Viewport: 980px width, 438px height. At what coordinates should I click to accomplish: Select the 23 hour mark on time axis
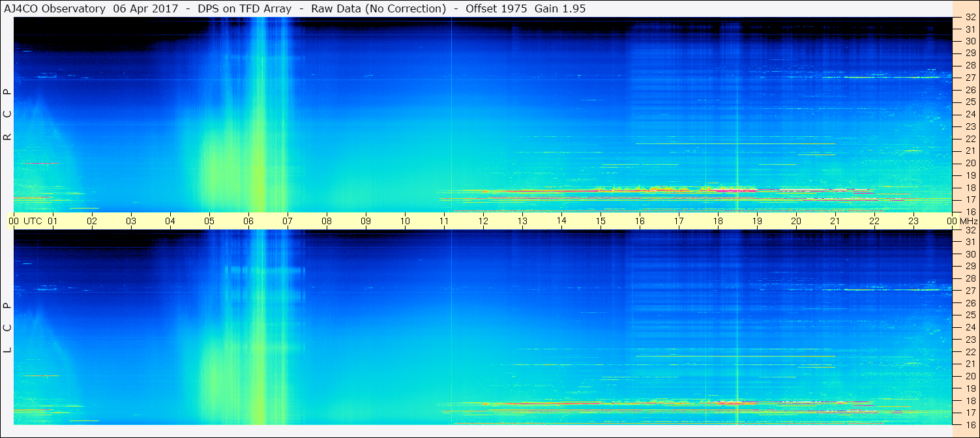[913, 221]
